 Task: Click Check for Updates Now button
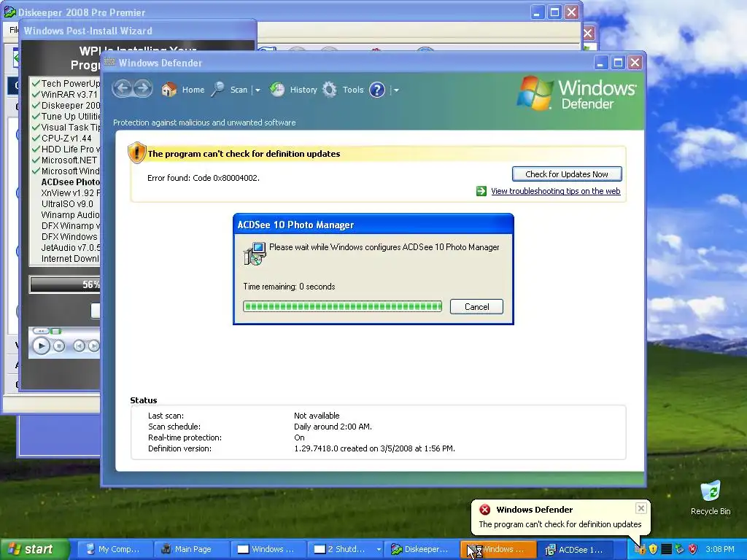pyautogui.click(x=566, y=174)
